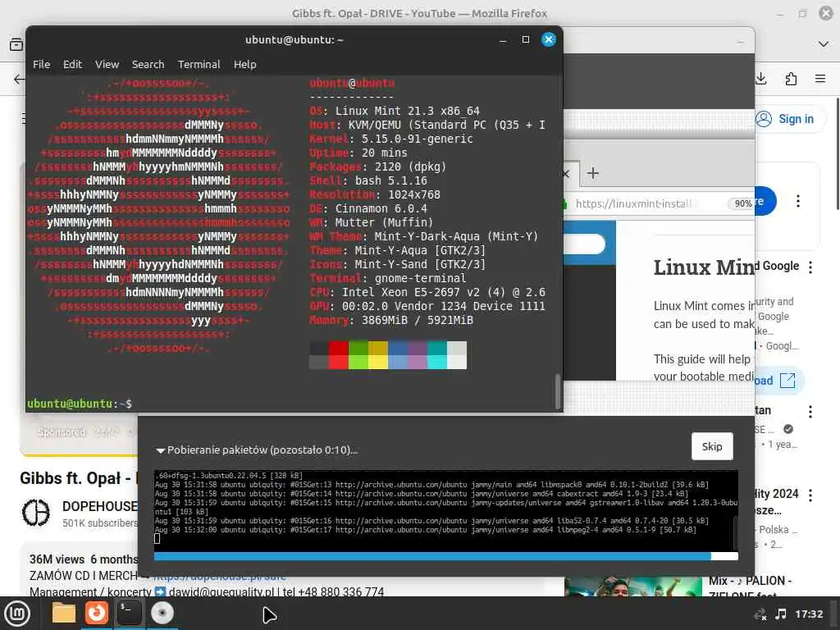Open the Terminal menu in terminal window
The width and height of the screenshot is (840, 630).
point(199,64)
